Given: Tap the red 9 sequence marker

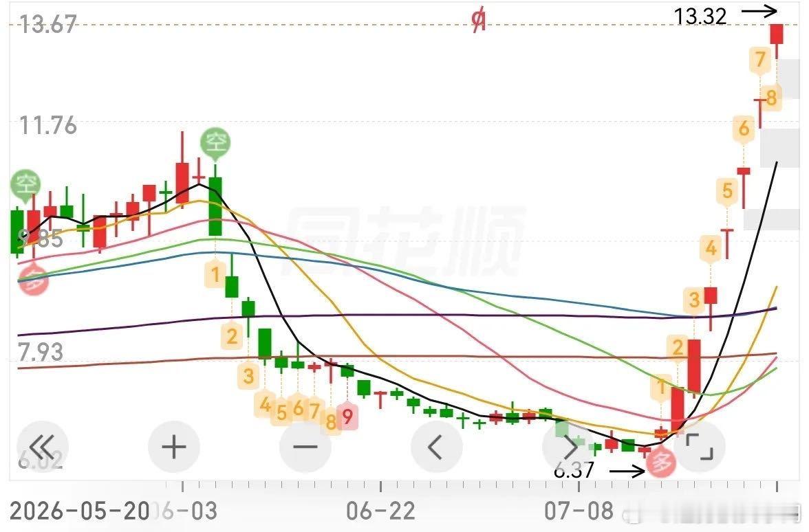Looking at the screenshot, I should point(347,417).
